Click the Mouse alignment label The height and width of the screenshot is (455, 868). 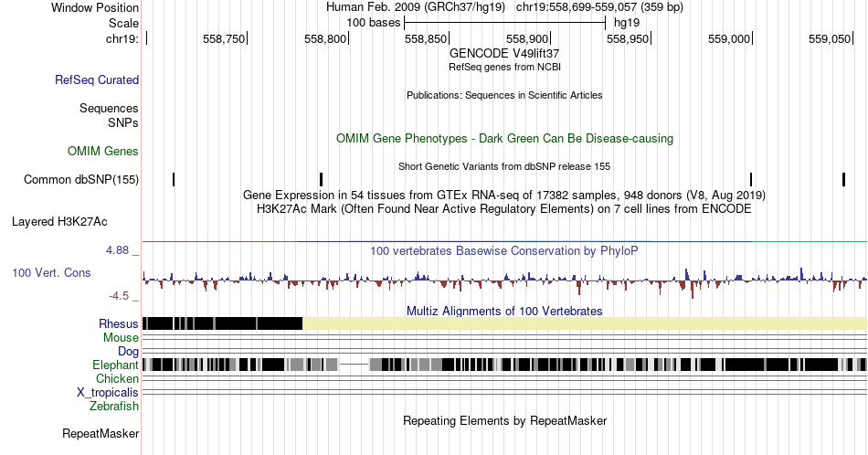pos(121,338)
